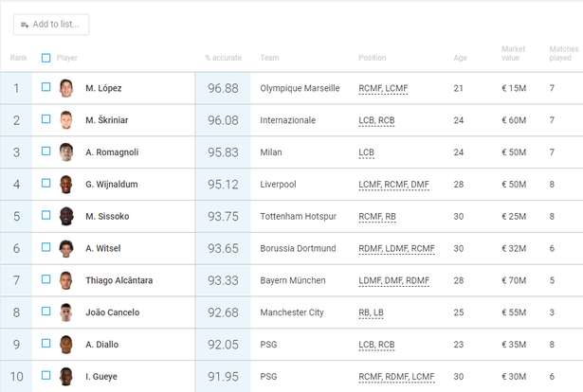Image resolution: width=583 pixels, height=392 pixels.
Task: Open Thiago Alcântara player profile link
Action: (117, 280)
